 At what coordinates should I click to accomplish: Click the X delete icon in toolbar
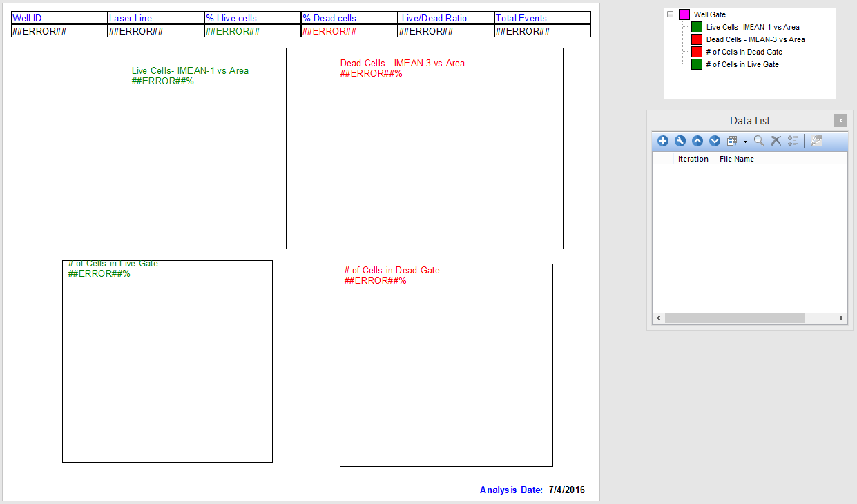[x=776, y=141]
